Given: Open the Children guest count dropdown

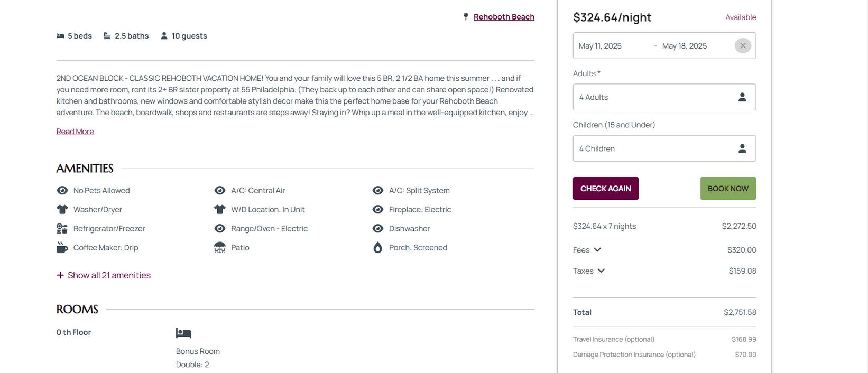Looking at the screenshot, I should tap(664, 148).
